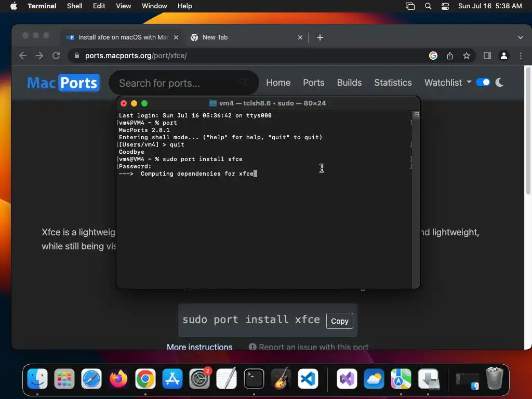Launch Firefox from the Dock
The height and width of the screenshot is (399, 532).
[118, 379]
